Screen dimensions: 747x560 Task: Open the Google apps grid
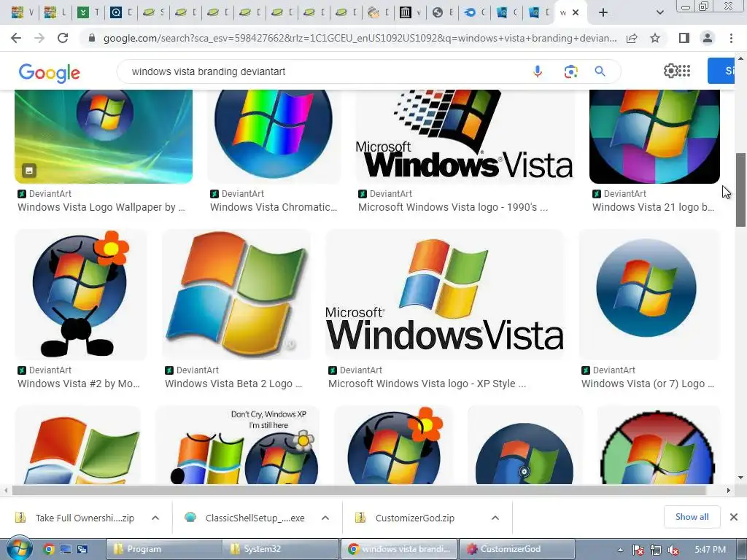coord(684,71)
